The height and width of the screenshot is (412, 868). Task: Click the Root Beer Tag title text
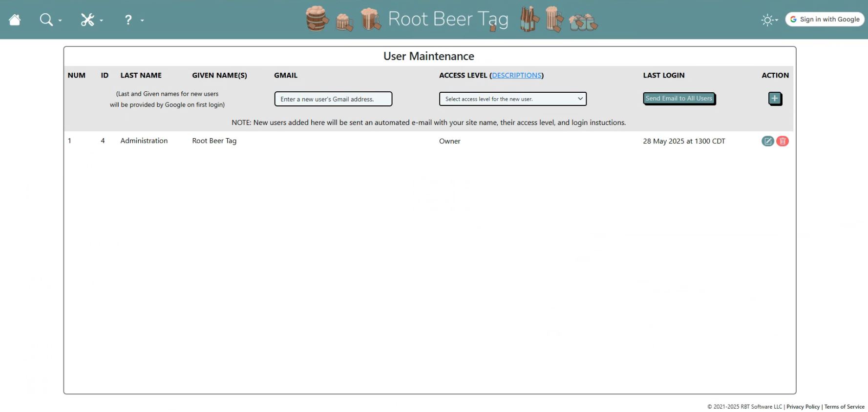pos(448,20)
